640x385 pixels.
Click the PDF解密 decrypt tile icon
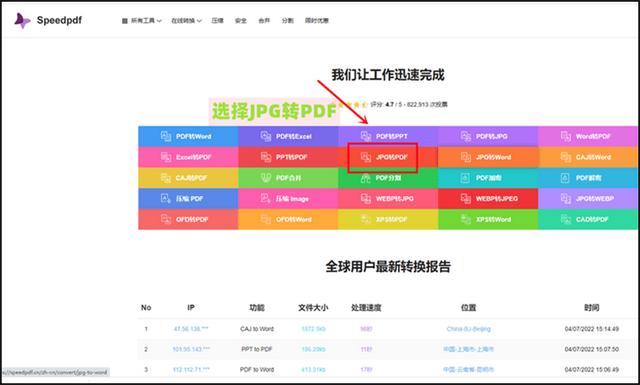tap(565, 178)
